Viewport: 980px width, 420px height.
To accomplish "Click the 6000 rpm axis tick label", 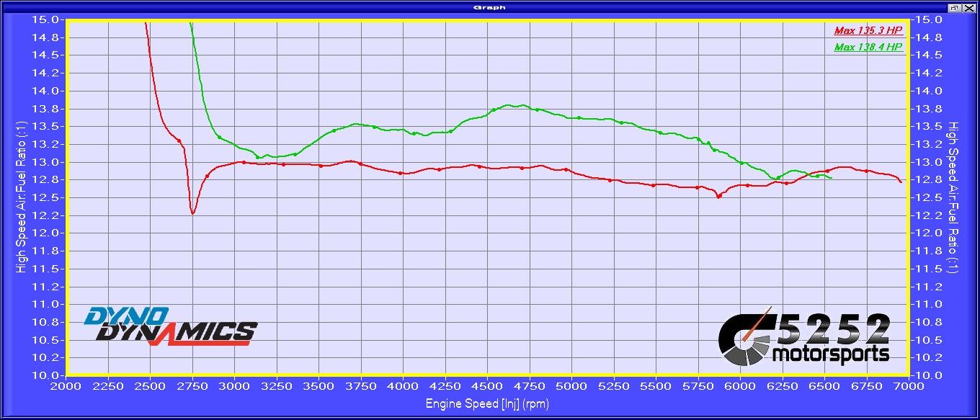I will [x=741, y=386].
